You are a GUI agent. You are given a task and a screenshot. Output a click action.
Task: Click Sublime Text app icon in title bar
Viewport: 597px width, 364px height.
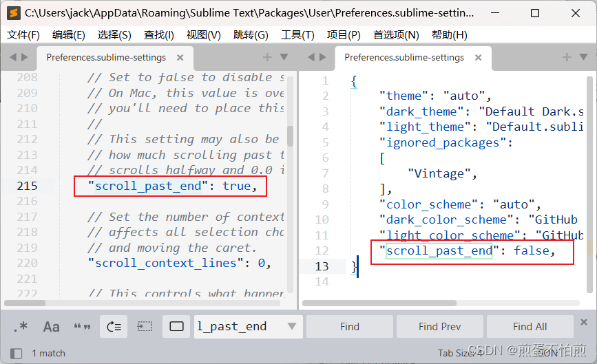[x=13, y=13]
